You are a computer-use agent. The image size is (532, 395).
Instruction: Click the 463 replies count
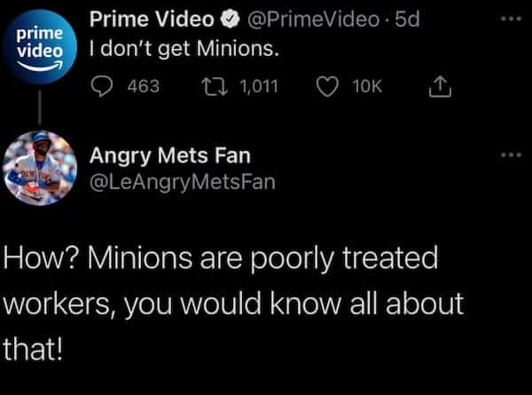coord(143,86)
